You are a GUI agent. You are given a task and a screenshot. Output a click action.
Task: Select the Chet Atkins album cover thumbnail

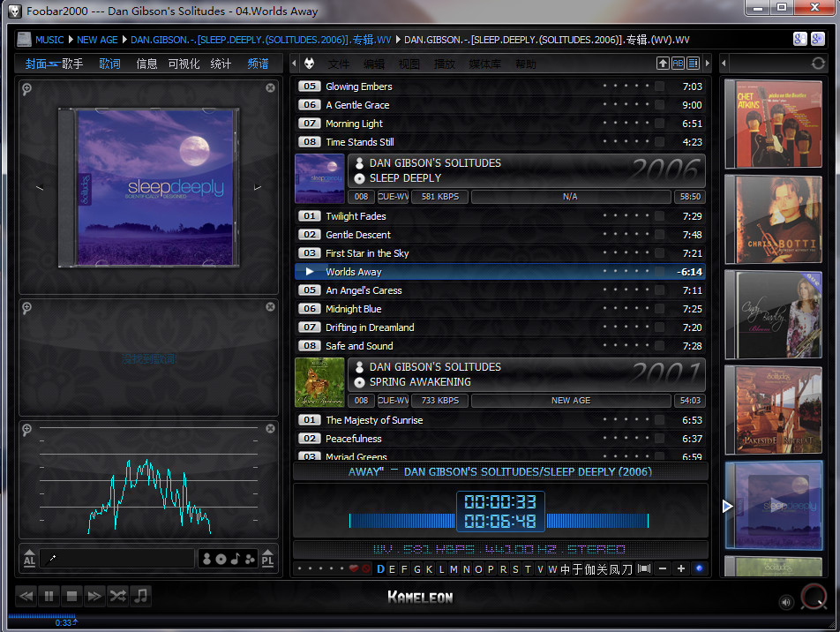click(x=773, y=124)
